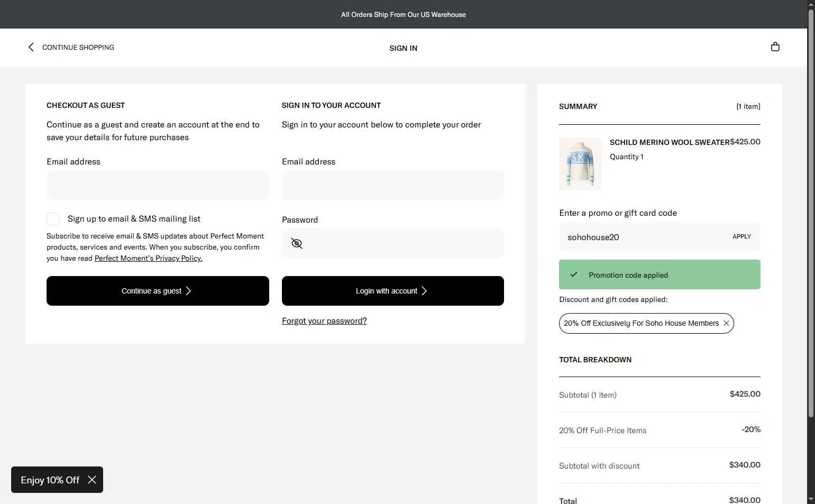Click the Quantity 1 label
Image resolution: width=815 pixels, height=504 pixels.
(627, 157)
